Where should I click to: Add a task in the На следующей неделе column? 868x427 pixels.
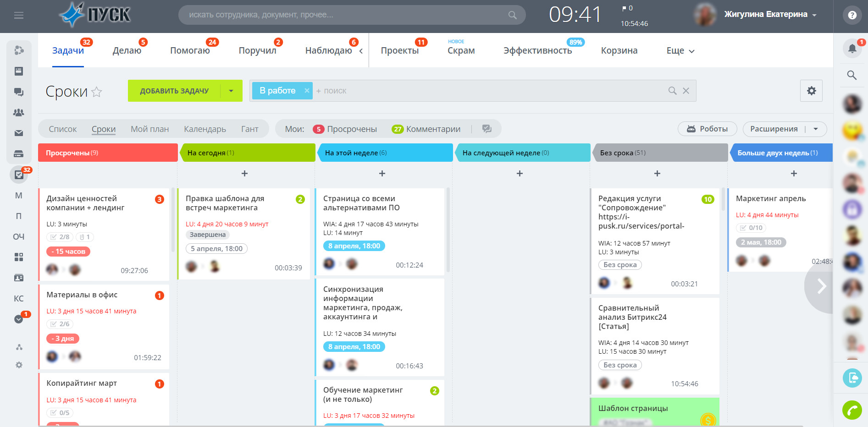pos(520,174)
